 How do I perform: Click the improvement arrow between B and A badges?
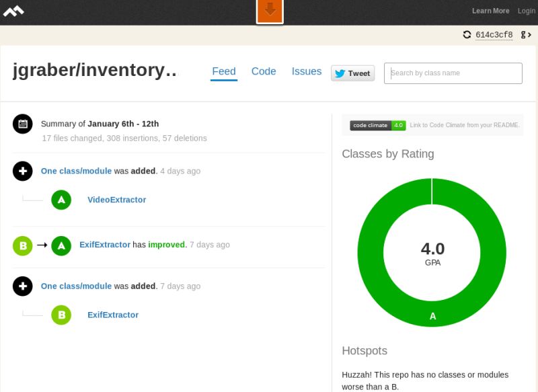(x=42, y=245)
